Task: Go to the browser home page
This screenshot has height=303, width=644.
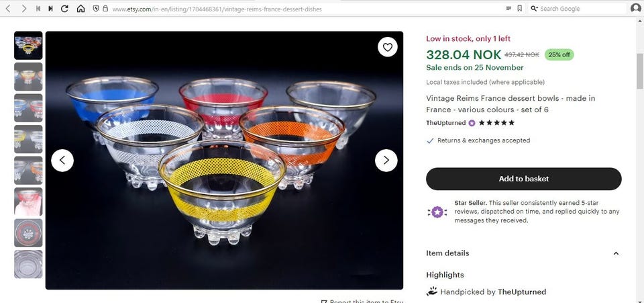Action: click(80, 9)
